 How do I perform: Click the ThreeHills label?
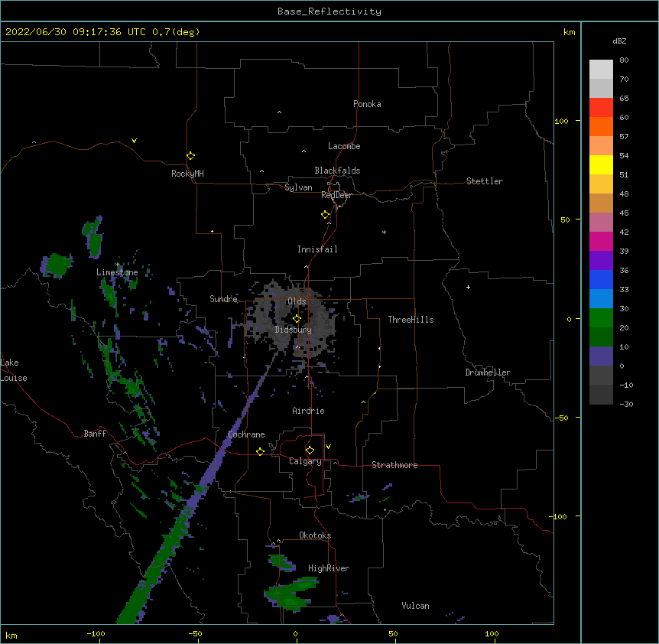coord(411,320)
